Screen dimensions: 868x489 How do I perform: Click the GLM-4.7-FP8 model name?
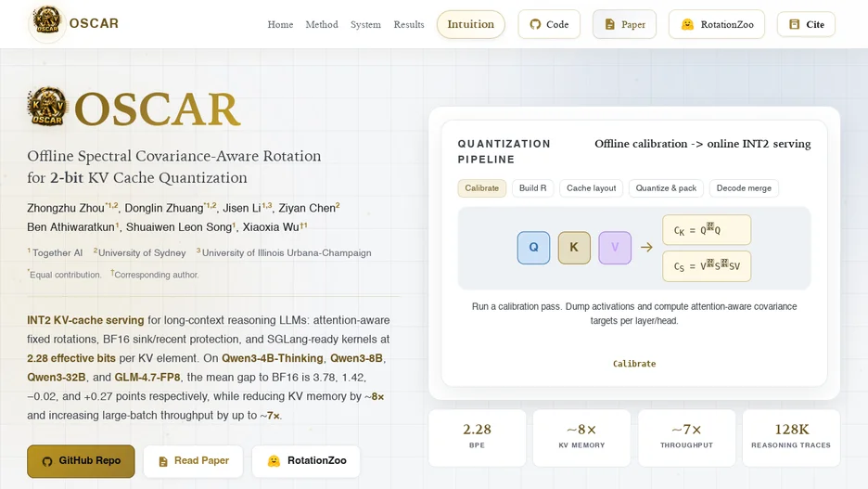pos(147,377)
